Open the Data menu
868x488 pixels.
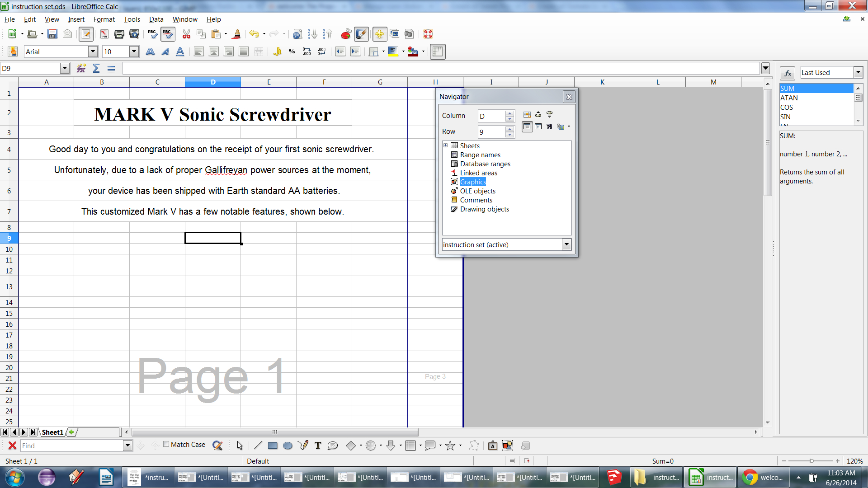[x=156, y=19]
